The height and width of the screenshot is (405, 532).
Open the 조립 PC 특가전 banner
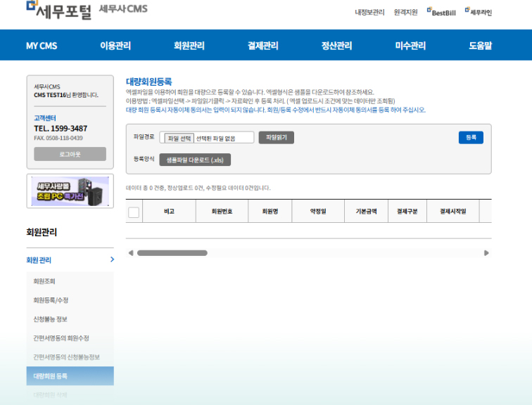70,191
